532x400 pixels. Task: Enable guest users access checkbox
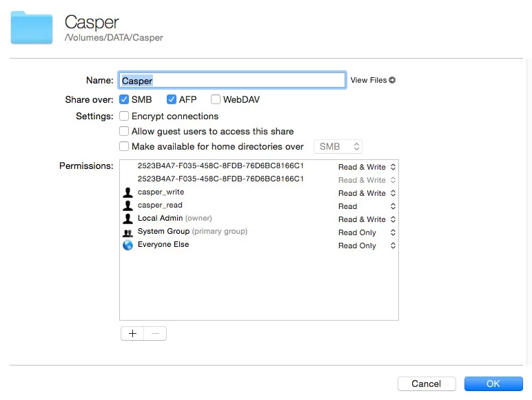[x=124, y=131]
